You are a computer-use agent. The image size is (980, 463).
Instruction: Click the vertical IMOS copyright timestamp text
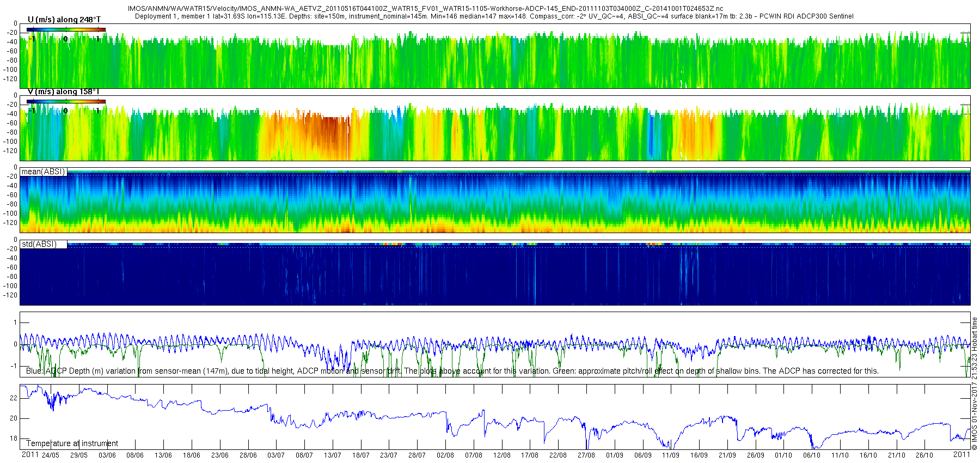(x=975, y=383)
